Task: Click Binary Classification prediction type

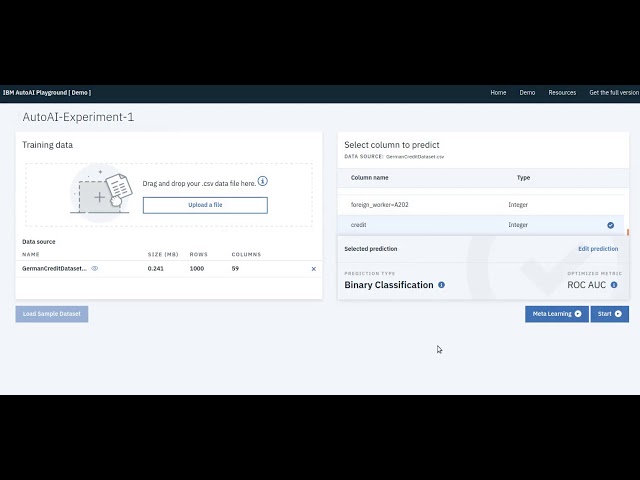Action: pyautogui.click(x=389, y=285)
